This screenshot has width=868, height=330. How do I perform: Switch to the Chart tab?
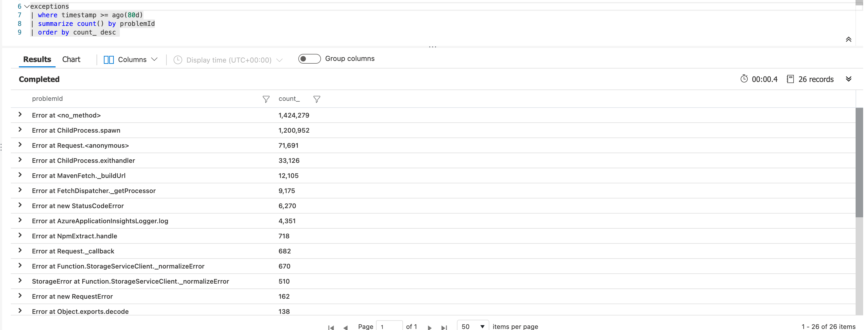coord(71,59)
